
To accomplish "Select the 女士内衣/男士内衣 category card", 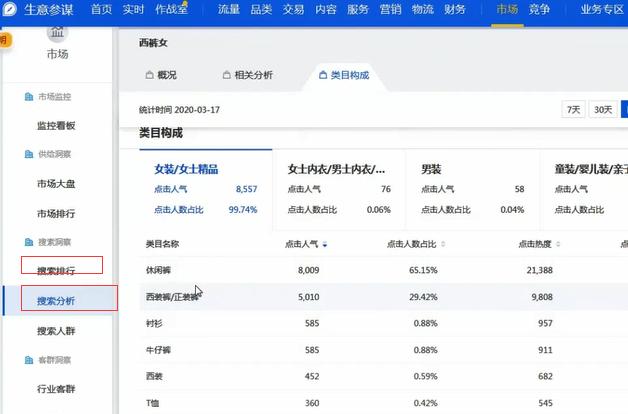I will pyautogui.click(x=339, y=190).
